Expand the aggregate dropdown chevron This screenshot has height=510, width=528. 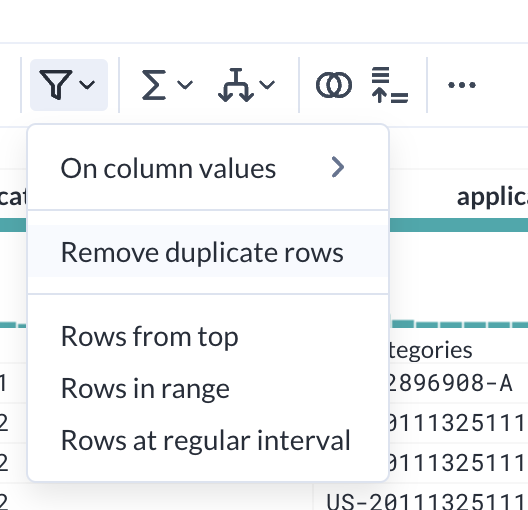[185, 85]
